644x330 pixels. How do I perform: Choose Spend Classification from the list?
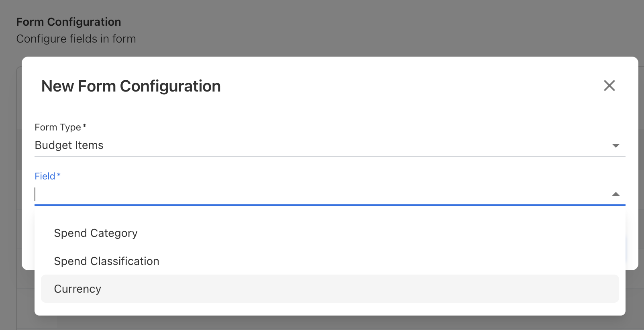tap(107, 261)
